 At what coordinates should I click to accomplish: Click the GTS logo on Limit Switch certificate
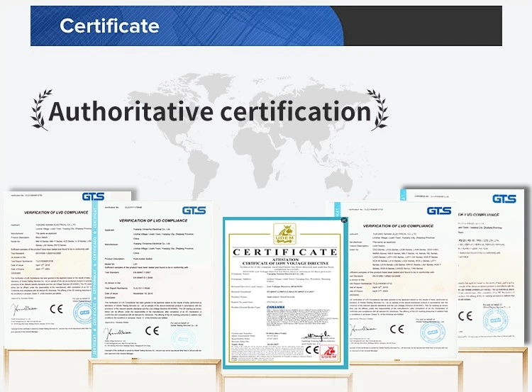pyautogui.click(x=439, y=211)
